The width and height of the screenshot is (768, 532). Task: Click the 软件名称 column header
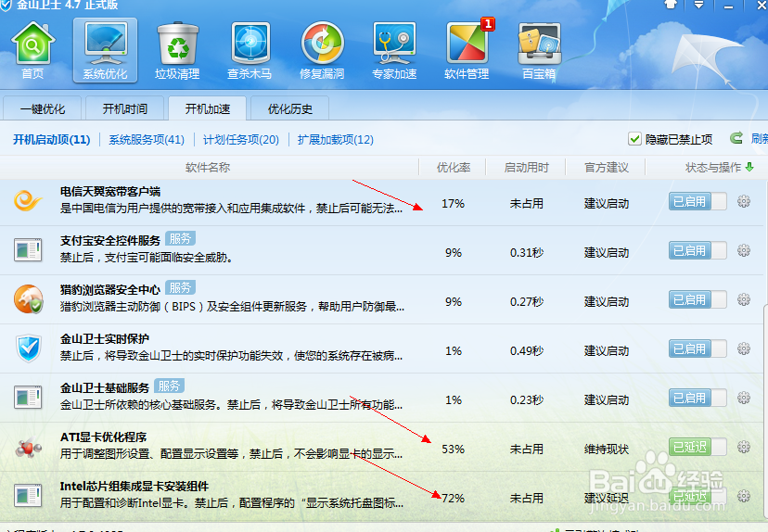(208, 168)
